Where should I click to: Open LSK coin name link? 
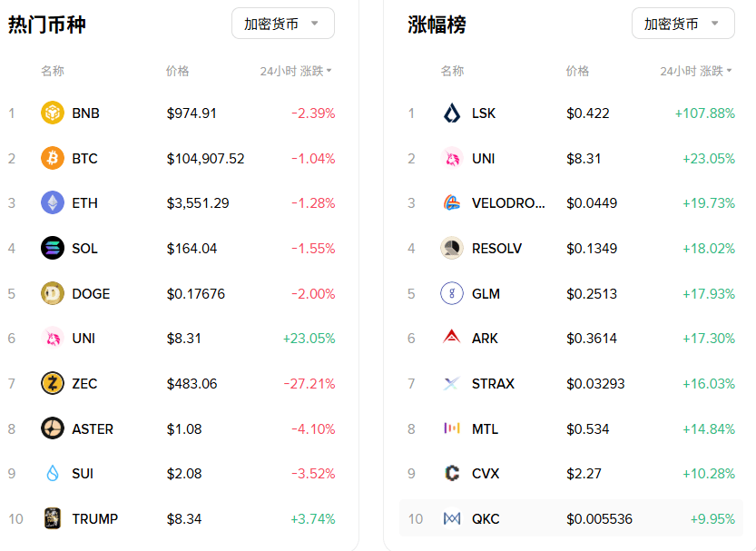(484, 113)
